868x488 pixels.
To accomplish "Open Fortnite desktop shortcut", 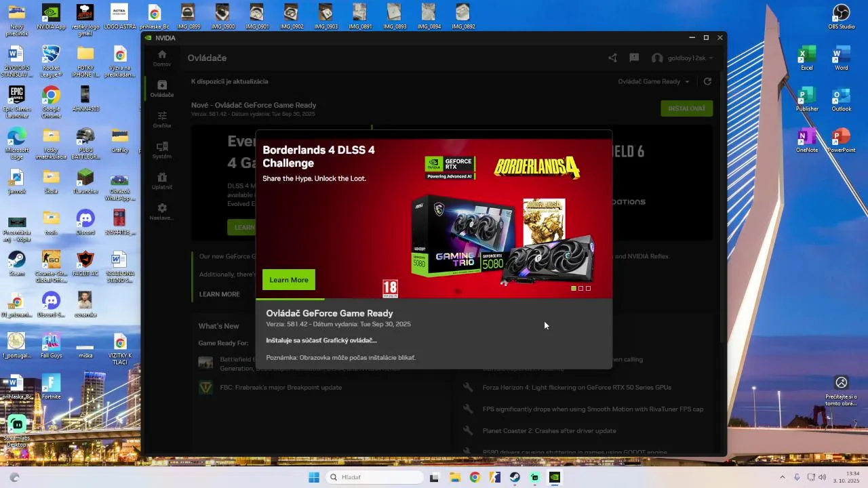I will (51, 386).
